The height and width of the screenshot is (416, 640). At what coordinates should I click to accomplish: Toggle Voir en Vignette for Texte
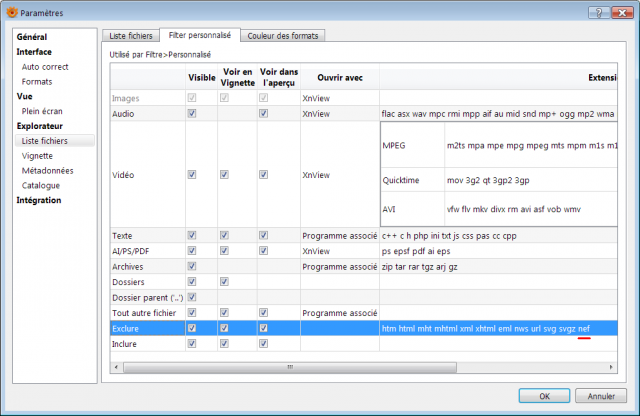coord(224,235)
